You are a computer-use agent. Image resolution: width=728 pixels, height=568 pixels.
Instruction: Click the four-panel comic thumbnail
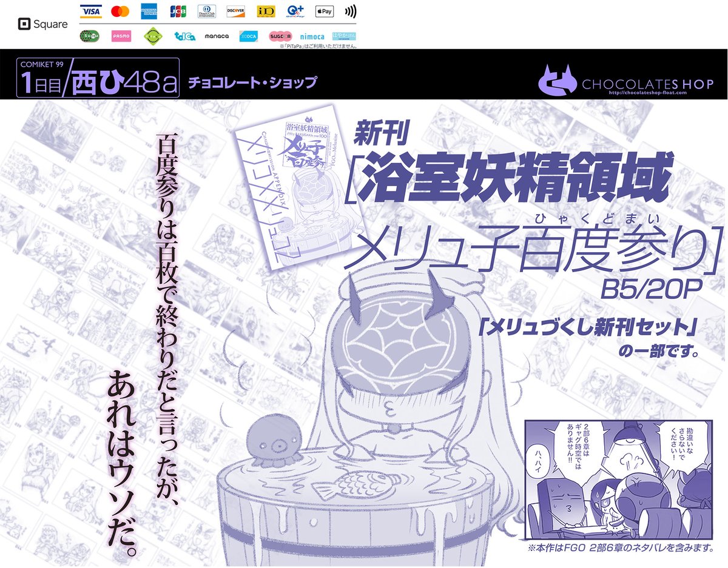(618, 479)
